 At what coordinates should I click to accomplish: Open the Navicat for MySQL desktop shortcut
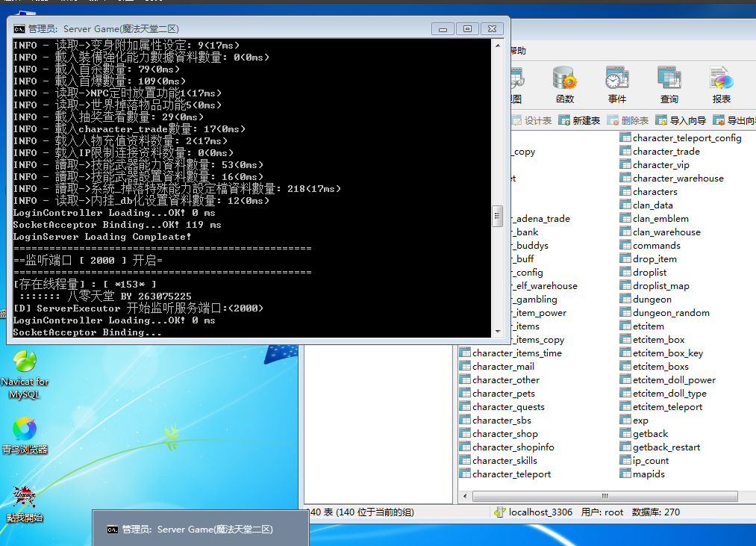tap(25, 375)
